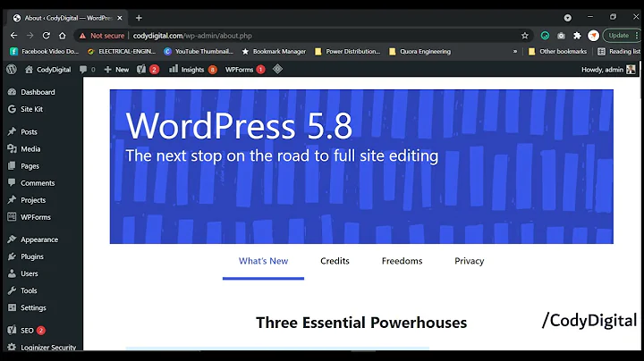Viewport: 644px width, 361px height.
Task: Click the tab search circle icon
Action: [568, 18]
